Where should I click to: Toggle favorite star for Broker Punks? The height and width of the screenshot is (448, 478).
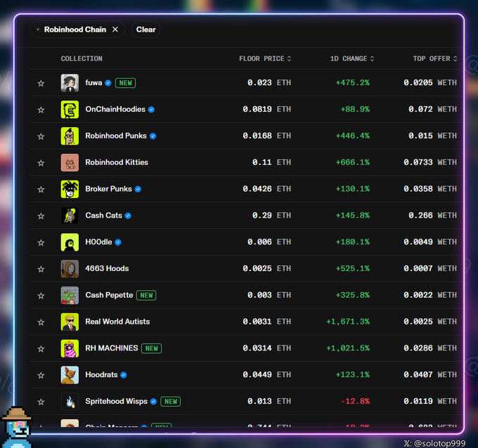[41, 190]
